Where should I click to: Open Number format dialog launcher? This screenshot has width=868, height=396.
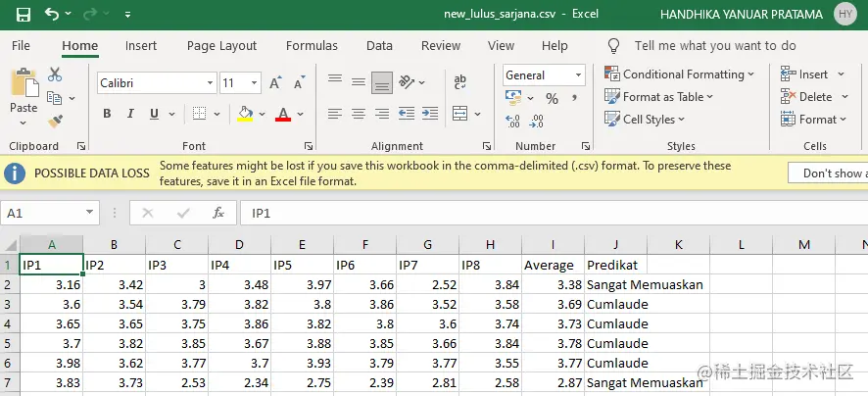[x=586, y=146]
